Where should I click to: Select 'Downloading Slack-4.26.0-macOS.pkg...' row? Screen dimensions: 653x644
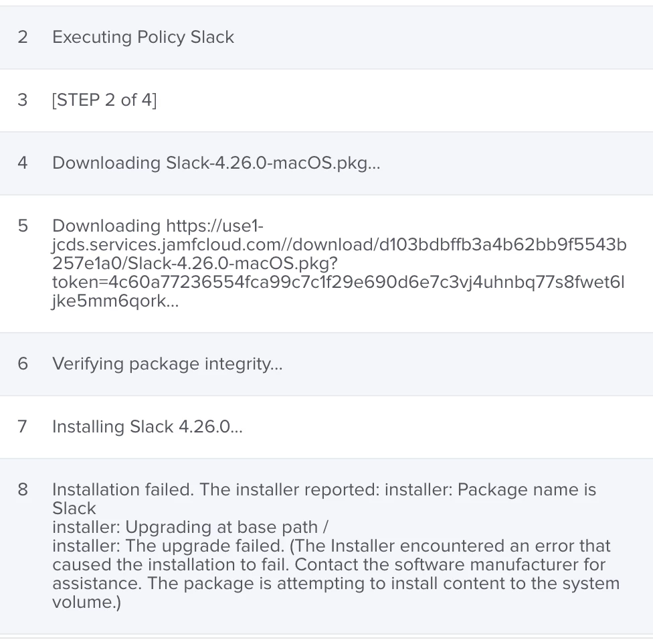[326, 163]
